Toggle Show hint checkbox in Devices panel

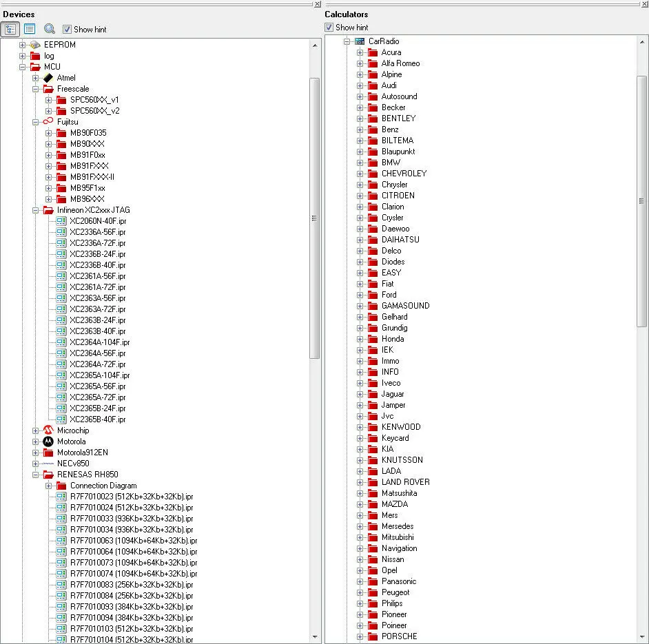coord(67,30)
